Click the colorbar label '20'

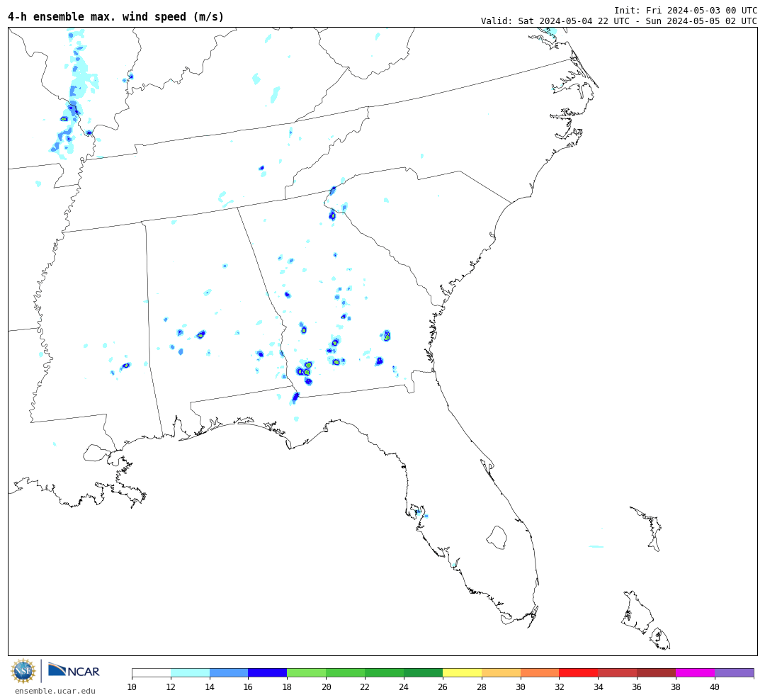(326, 687)
